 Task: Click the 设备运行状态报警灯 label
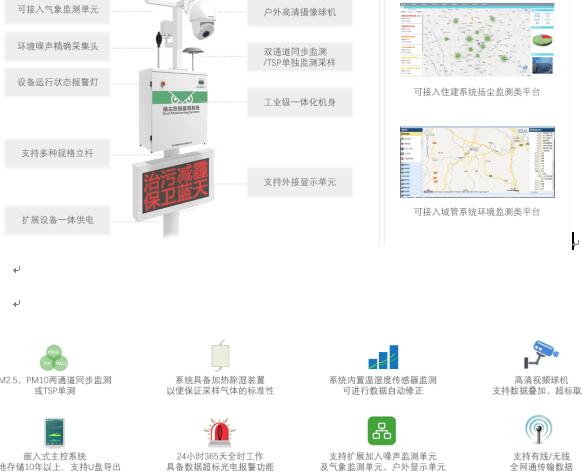pos(58,82)
